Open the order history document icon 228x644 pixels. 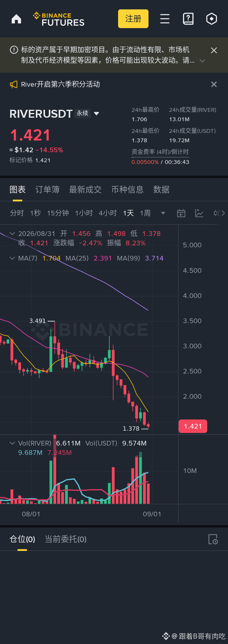213,539
